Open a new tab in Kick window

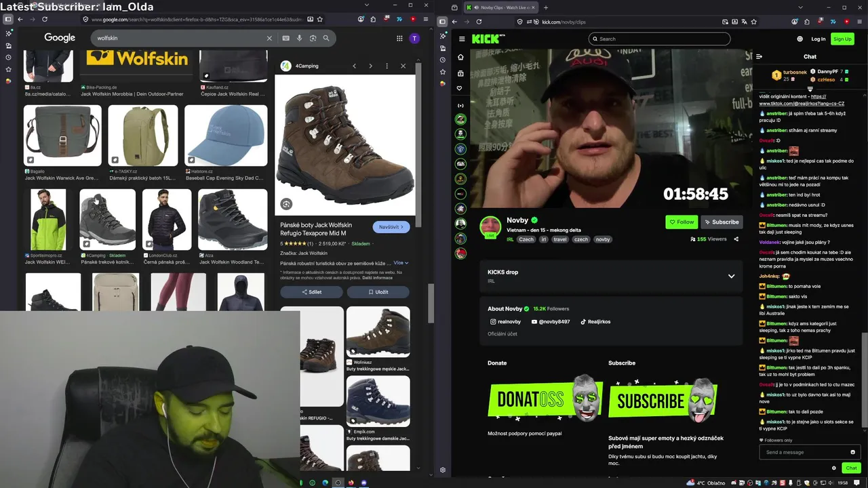(x=546, y=7)
